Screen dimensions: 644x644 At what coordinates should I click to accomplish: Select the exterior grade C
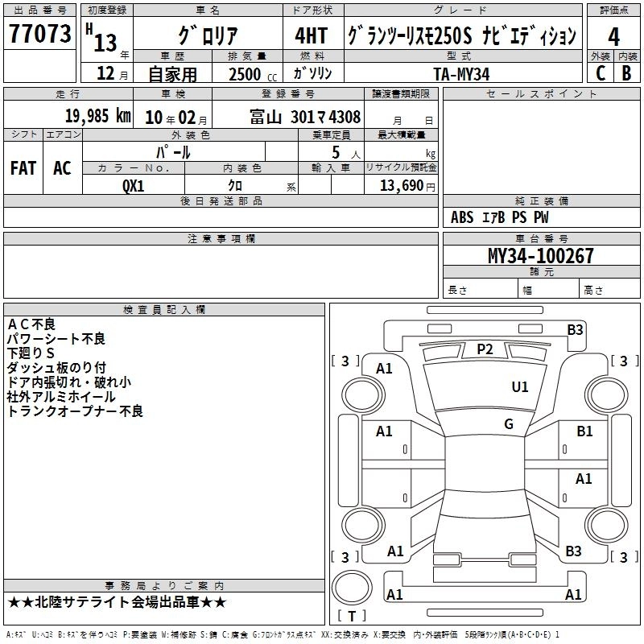pyautogui.click(x=601, y=73)
